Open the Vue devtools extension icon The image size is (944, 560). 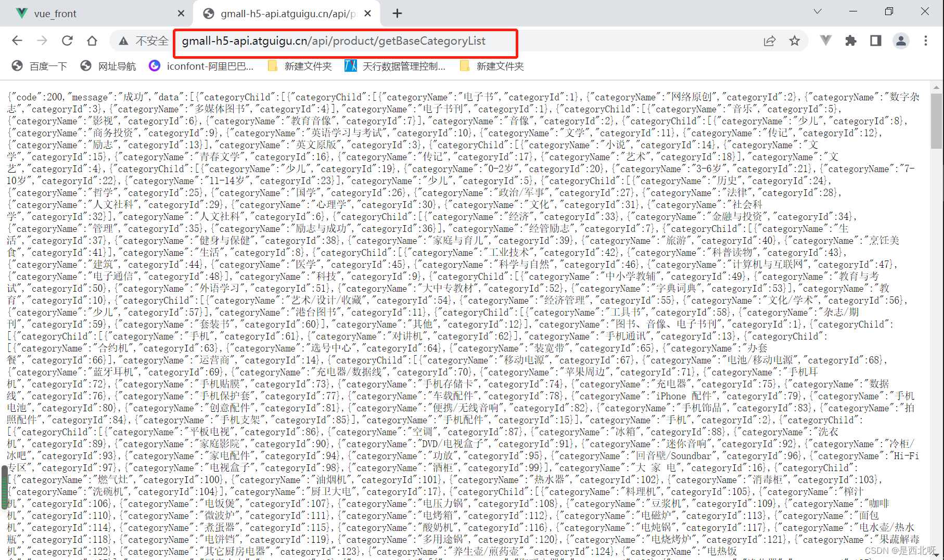point(825,41)
